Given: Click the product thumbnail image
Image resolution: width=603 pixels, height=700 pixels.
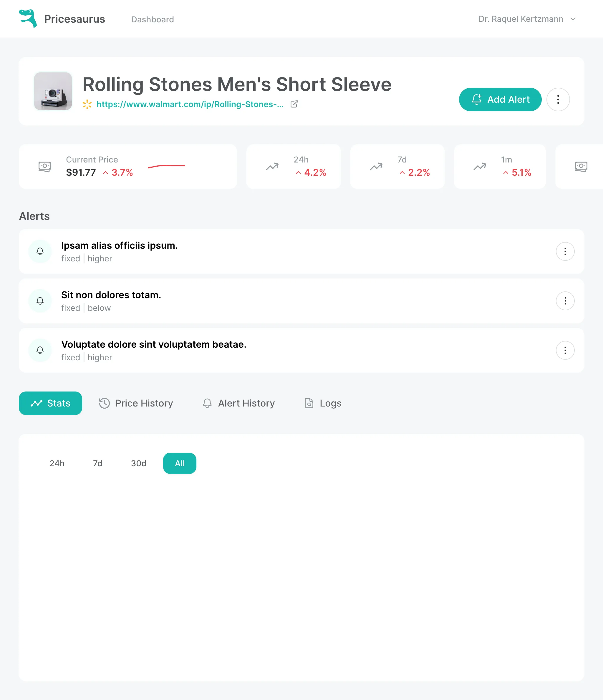Looking at the screenshot, I should click(53, 91).
